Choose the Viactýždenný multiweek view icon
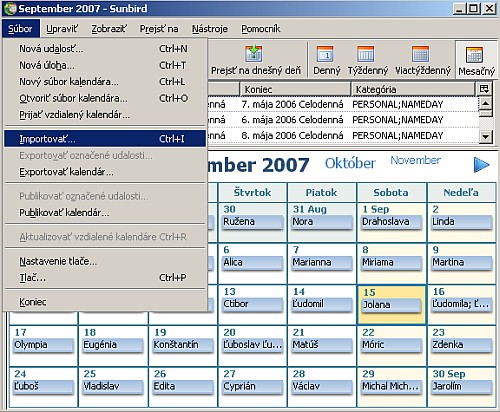The image size is (500, 412). coord(421,54)
